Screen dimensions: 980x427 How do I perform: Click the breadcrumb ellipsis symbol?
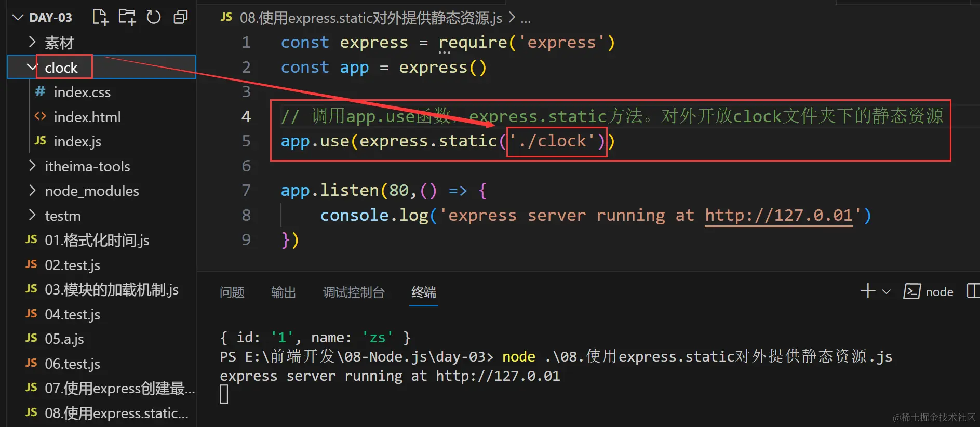(x=526, y=20)
